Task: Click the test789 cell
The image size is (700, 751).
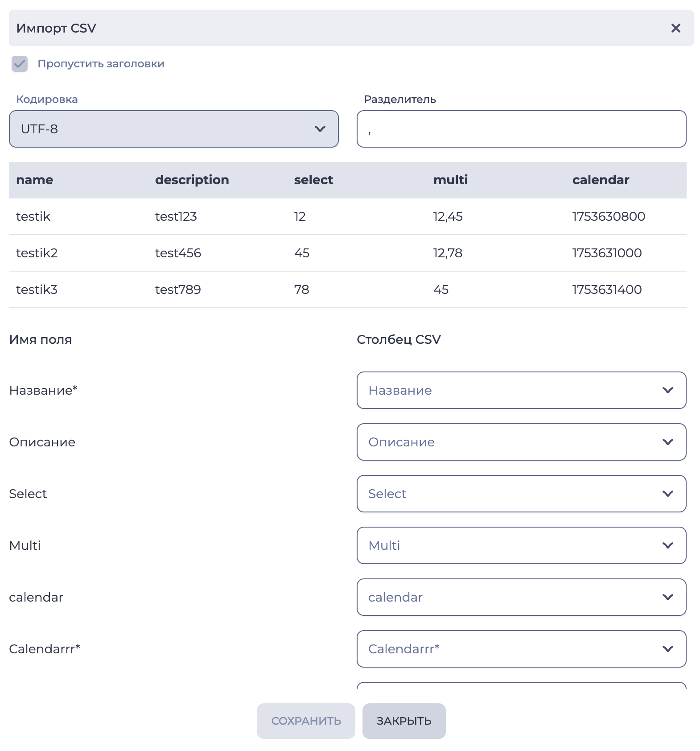Action: pos(178,289)
